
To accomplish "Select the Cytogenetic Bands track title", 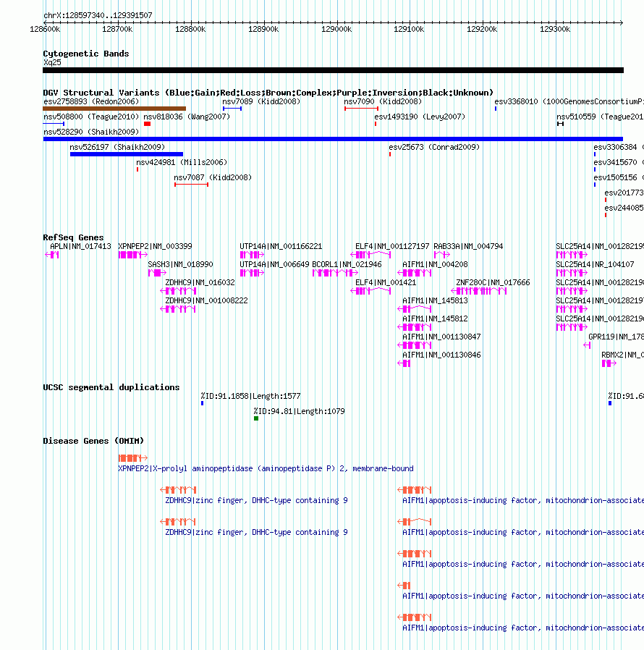I will click(86, 54).
